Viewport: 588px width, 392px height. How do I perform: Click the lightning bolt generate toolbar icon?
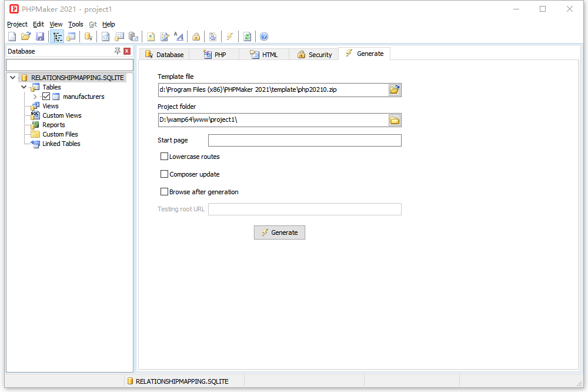pyautogui.click(x=229, y=36)
